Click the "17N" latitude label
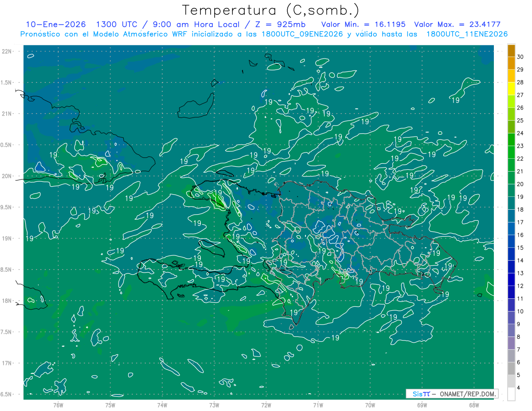 7,363
